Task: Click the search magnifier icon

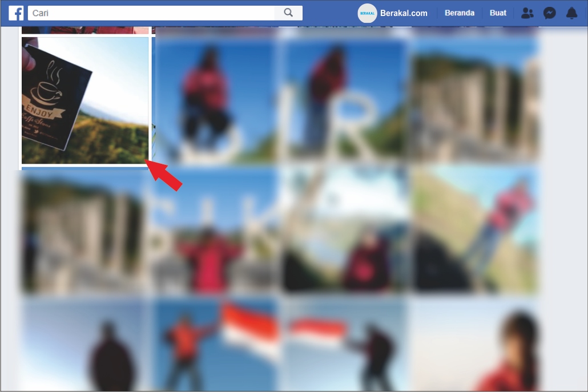Action: click(x=288, y=13)
